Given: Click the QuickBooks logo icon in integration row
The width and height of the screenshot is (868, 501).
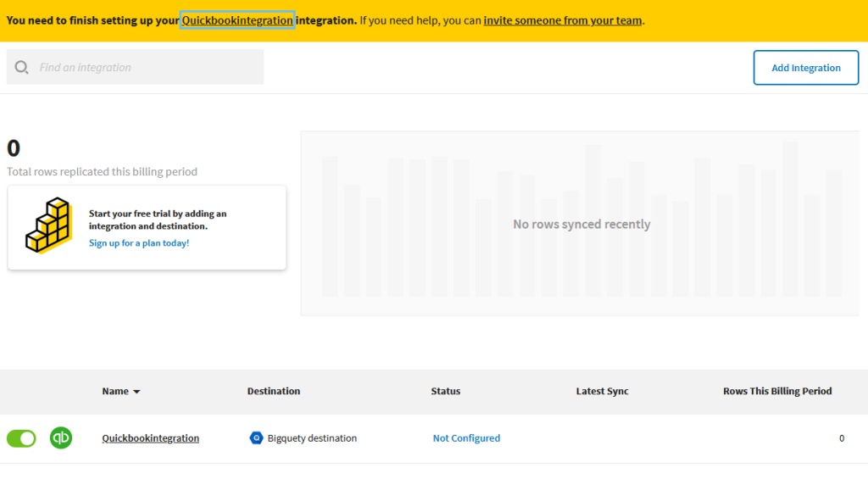Looking at the screenshot, I should 61,438.
